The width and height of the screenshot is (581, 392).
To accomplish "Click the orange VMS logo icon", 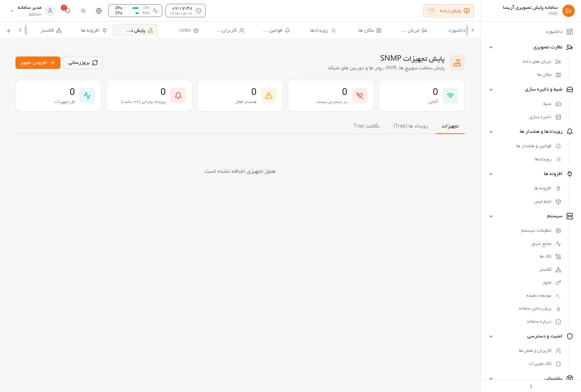I will [568, 11].
